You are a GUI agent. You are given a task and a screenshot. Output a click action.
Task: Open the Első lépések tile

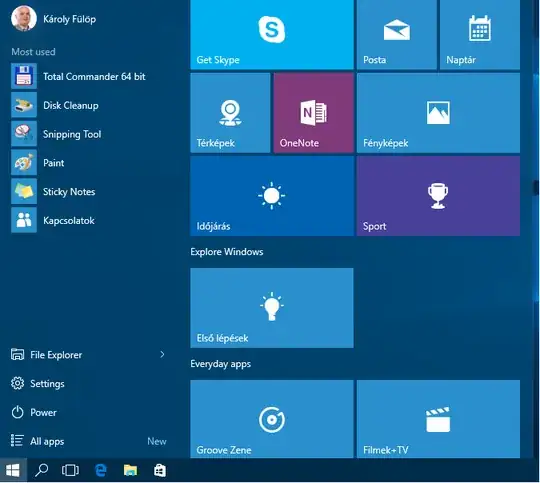[272, 308]
